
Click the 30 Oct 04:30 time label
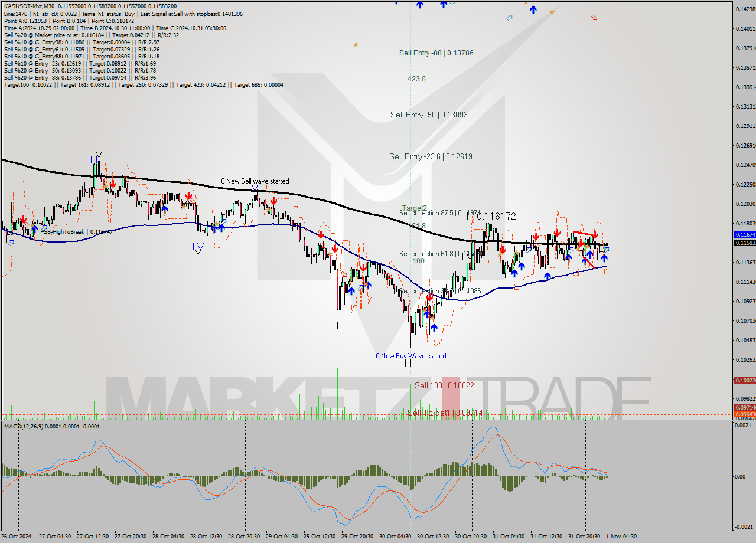pyautogui.click(x=396, y=537)
